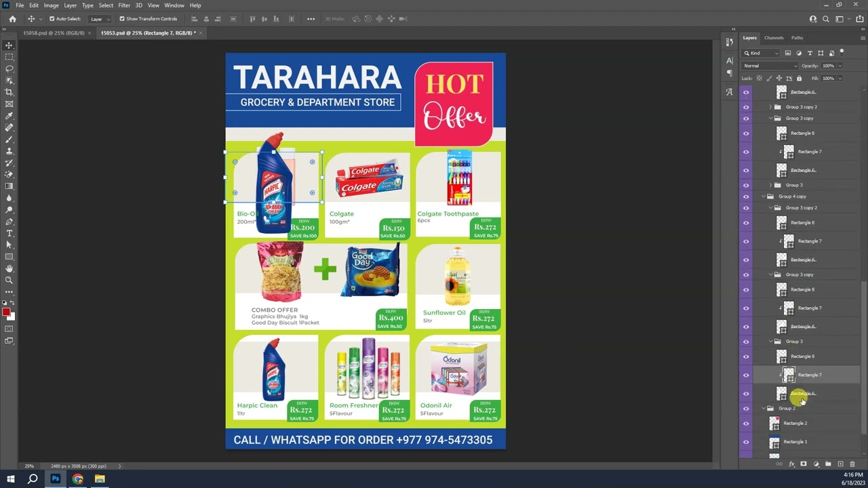868x488 pixels.
Task: Open more align options ellipsis button
Action: [311, 19]
